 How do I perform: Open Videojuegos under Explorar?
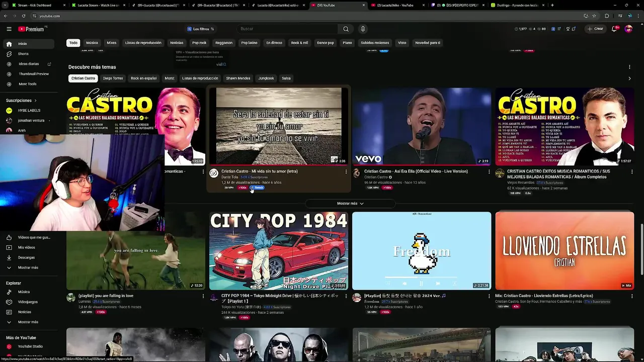point(28,302)
